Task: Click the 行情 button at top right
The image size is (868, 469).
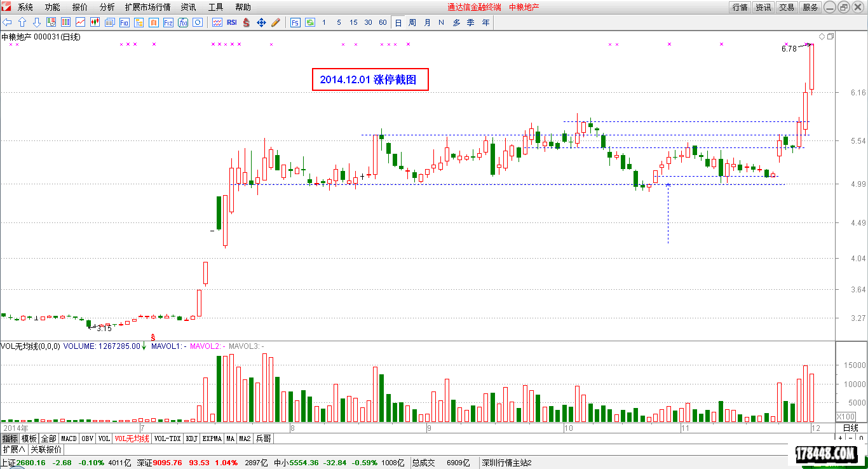Action: [x=740, y=7]
